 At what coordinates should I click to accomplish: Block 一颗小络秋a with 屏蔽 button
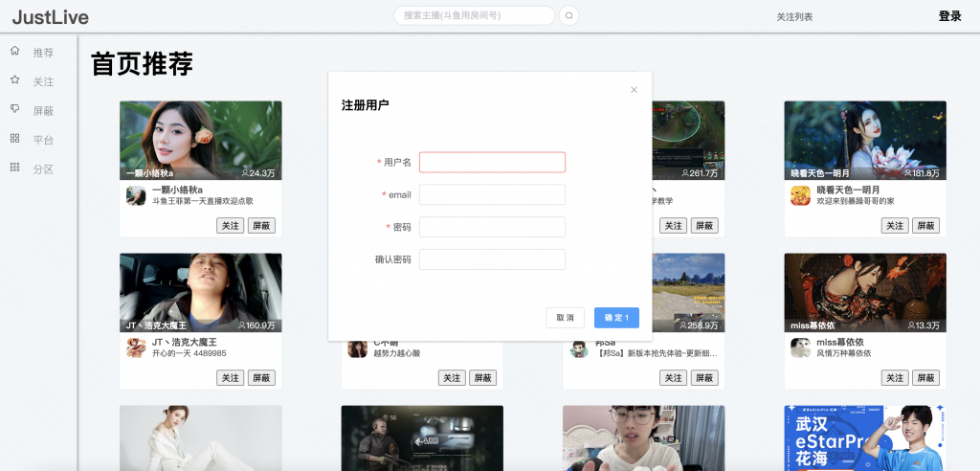[x=261, y=226]
